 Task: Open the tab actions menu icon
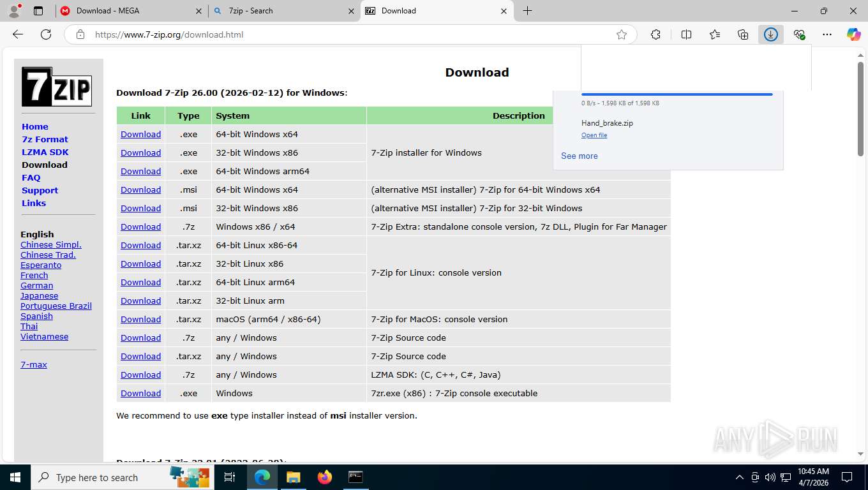38,11
